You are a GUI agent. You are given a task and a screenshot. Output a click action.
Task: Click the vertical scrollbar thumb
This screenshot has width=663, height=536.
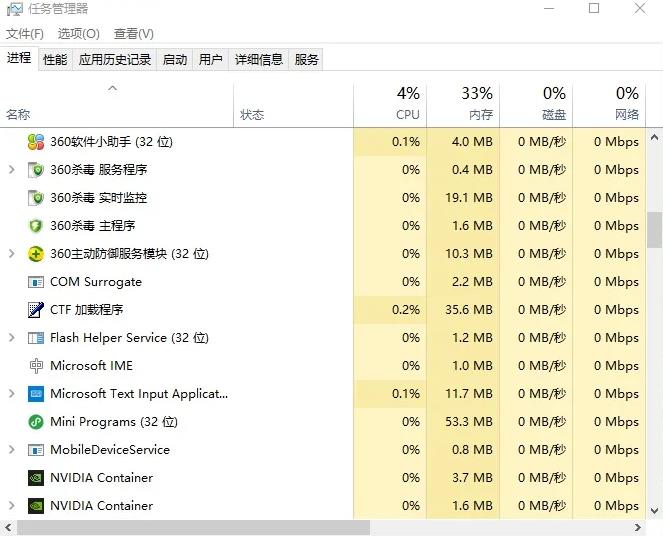tap(655, 230)
